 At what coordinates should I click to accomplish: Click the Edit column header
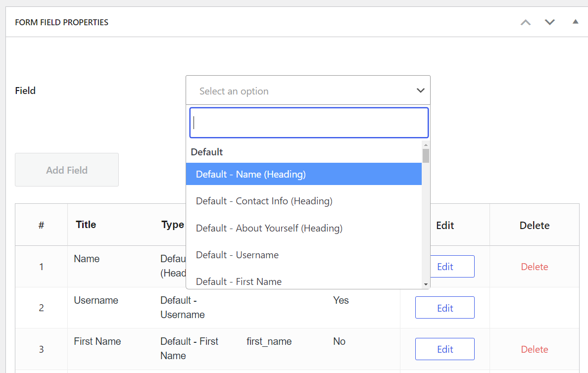tap(445, 225)
